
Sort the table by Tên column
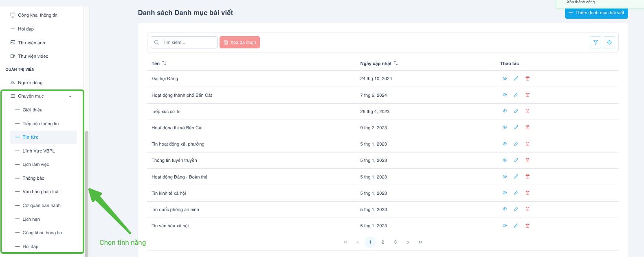pos(164,63)
